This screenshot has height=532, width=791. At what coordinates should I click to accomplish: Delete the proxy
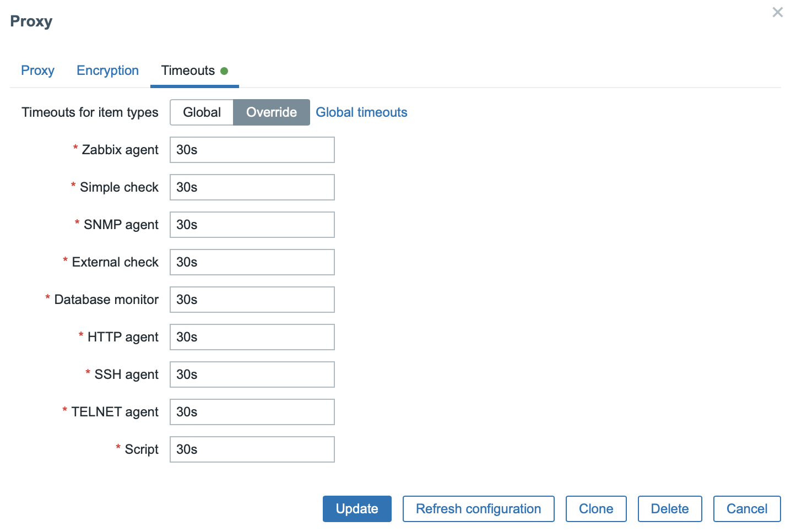670,509
